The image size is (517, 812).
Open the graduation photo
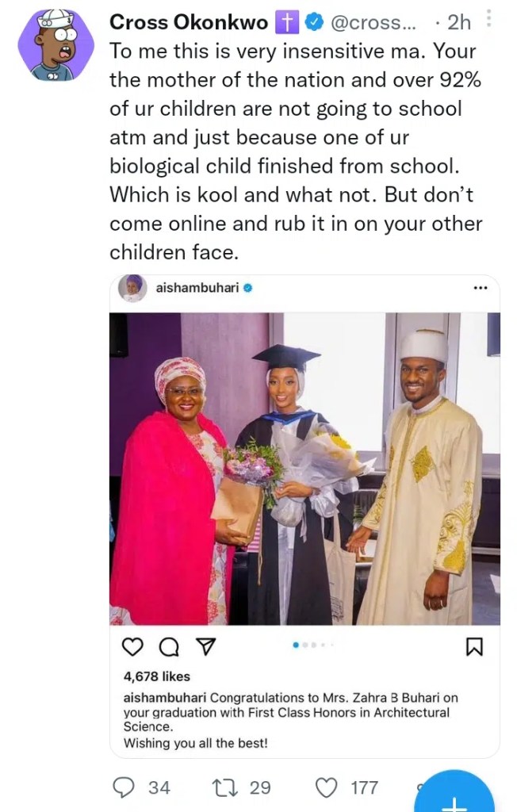pos(304,468)
